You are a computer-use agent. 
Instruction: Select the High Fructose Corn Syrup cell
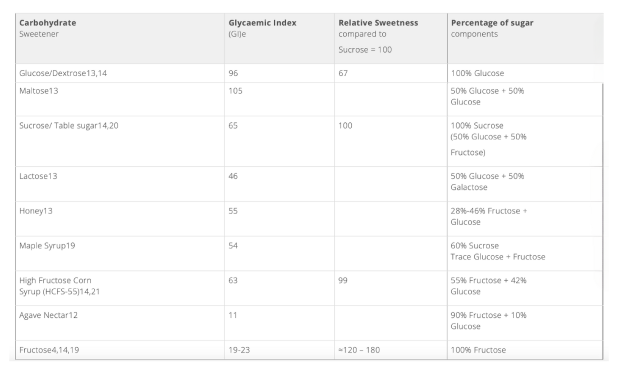(120, 288)
